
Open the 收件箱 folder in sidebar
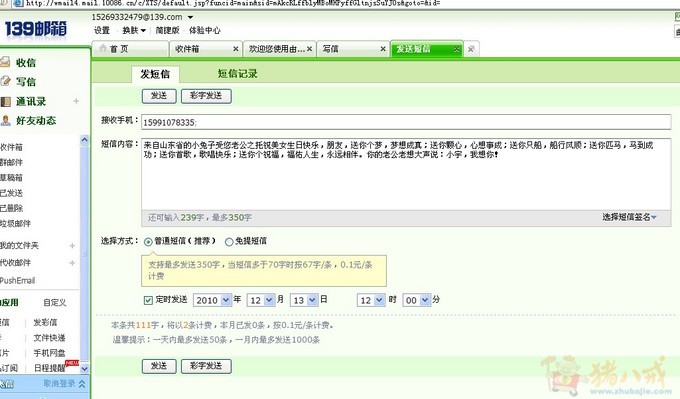pyautogui.click(x=11, y=147)
